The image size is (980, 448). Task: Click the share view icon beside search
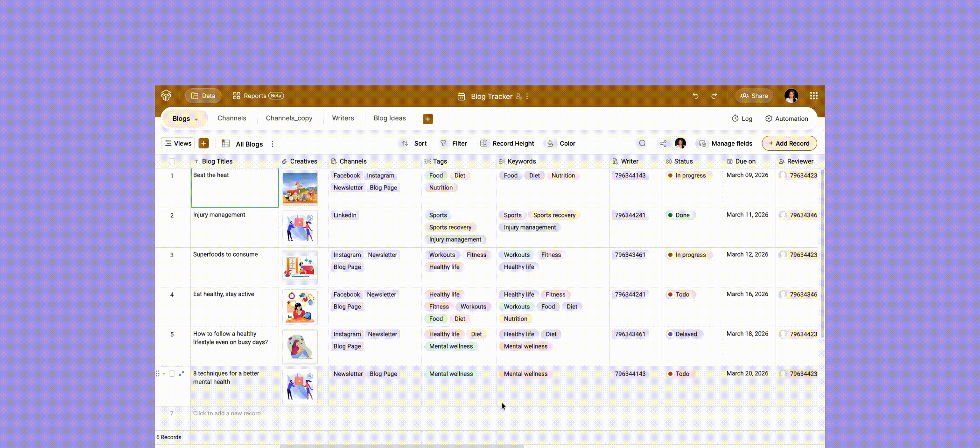tap(663, 143)
